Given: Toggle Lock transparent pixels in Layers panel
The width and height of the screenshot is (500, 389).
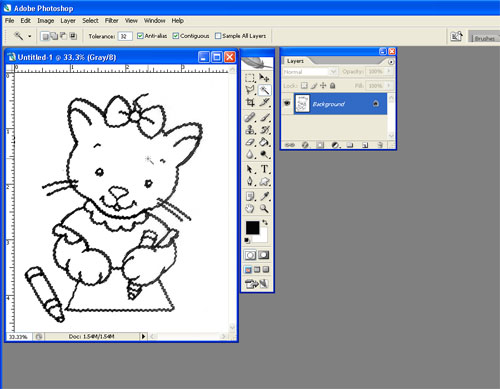Looking at the screenshot, I should pos(304,86).
